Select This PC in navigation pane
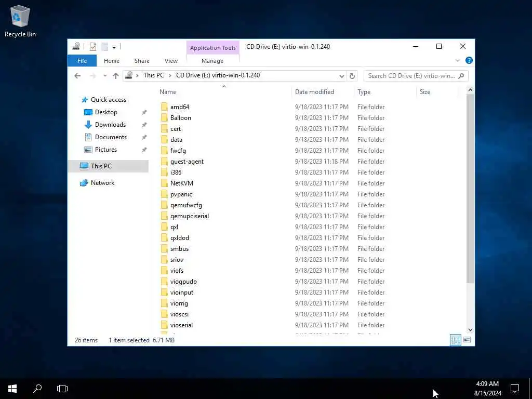Screen dimensions: 532x399 tap(101, 166)
